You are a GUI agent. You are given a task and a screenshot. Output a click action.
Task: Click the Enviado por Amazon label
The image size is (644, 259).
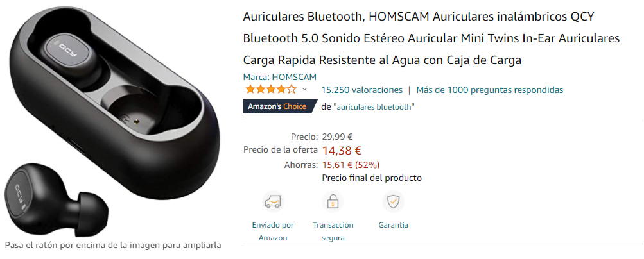tap(273, 231)
